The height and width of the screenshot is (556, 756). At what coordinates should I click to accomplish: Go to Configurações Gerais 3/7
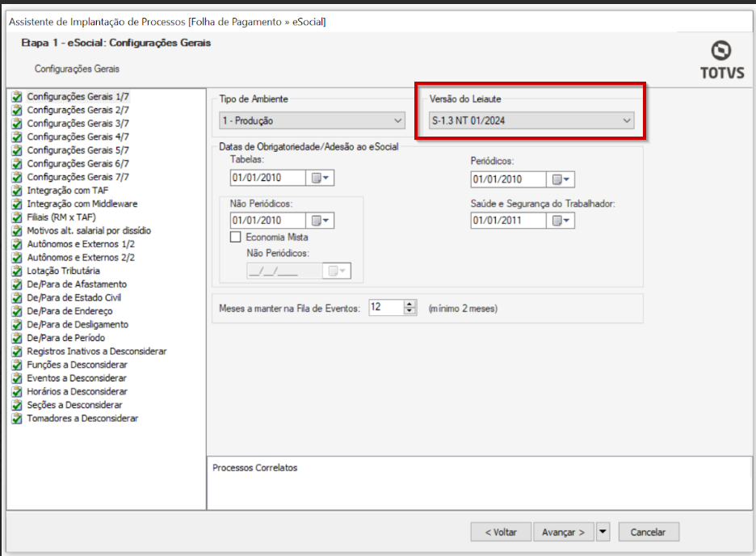tap(78, 124)
